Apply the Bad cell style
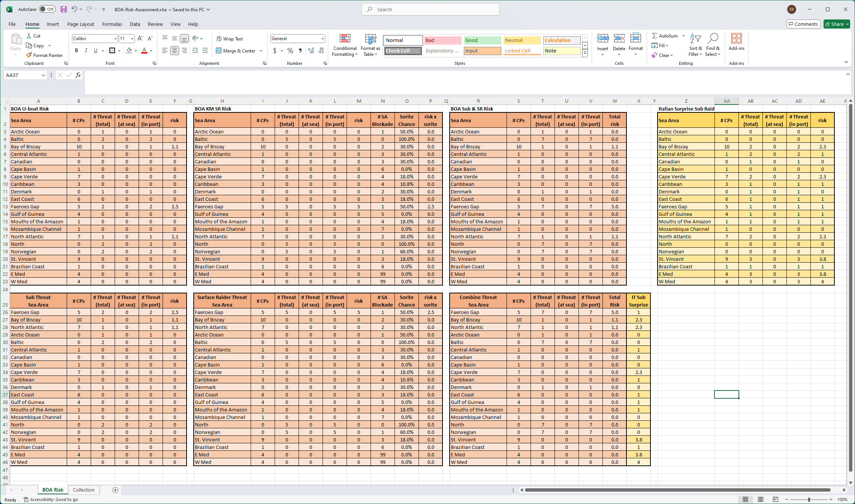The height and width of the screenshot is (504, 855). (x=442, y=40)
